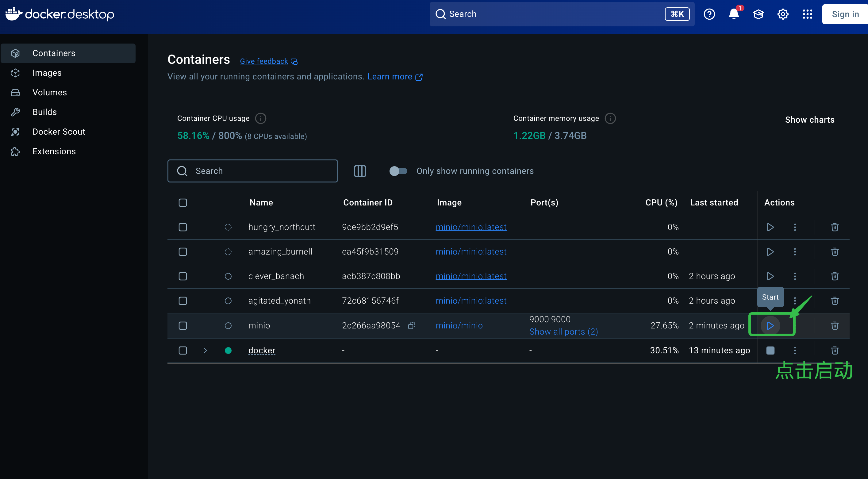Click Show all ports (2) link
The width and height of the screenshot is (868, 479).
[x=563, y=331]
